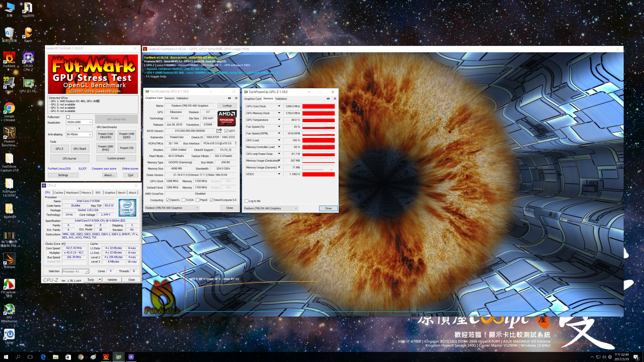644x362 pixels.
Task: Click the GPU-Z Lookup button
Action: [x=227, y=106]
